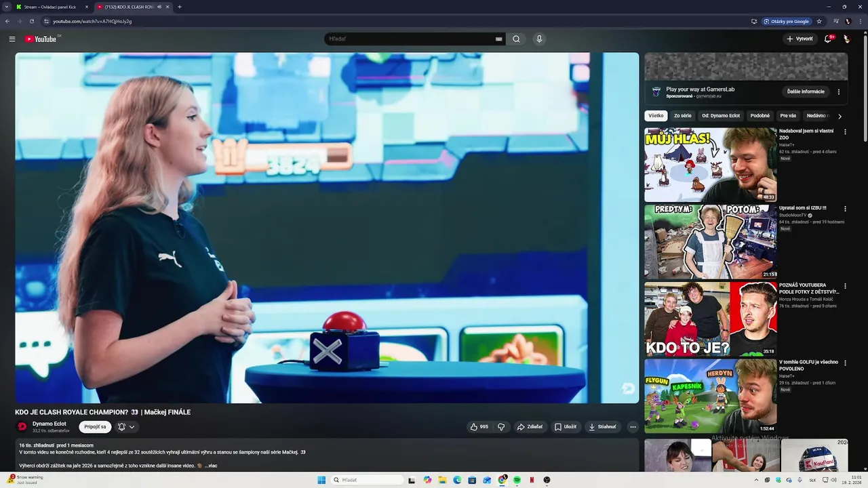Open the Windows Start menu

point(321,480)
